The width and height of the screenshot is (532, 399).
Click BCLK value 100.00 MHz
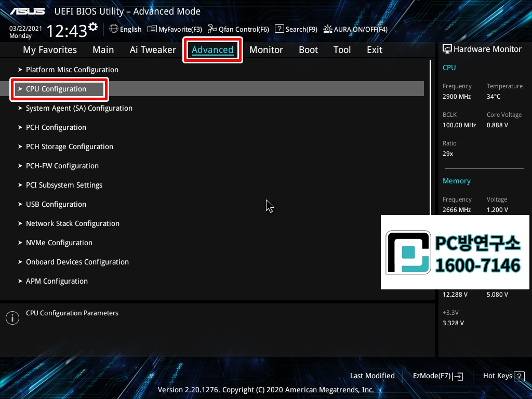click(459, 125)
